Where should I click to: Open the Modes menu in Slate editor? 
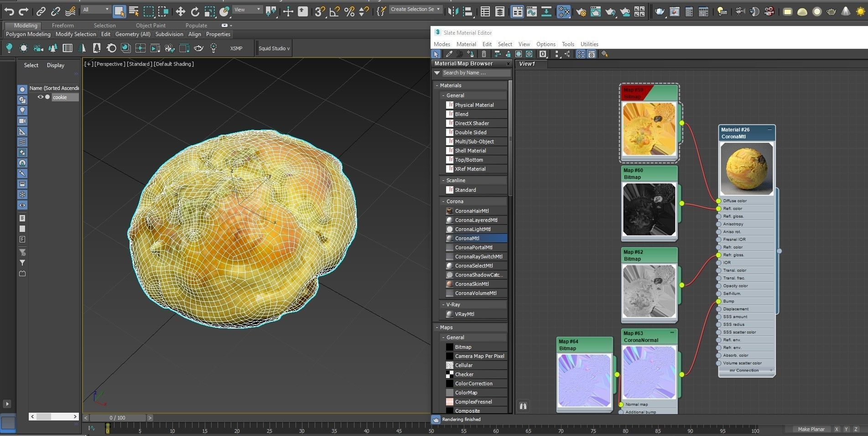[442, 44]
